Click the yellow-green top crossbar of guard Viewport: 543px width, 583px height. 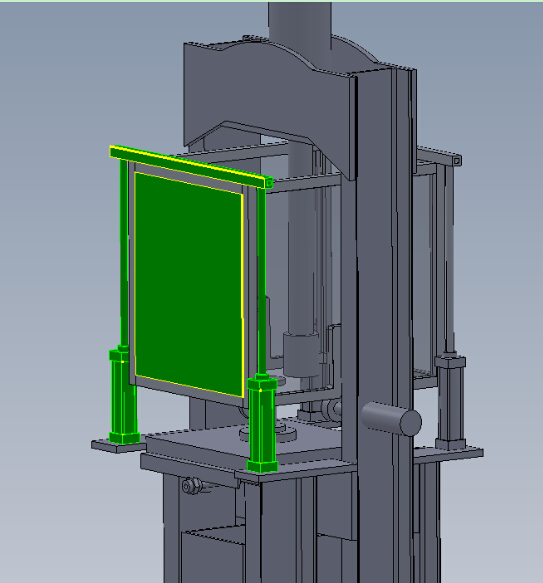pyautogui.click(x=191, y=167)
